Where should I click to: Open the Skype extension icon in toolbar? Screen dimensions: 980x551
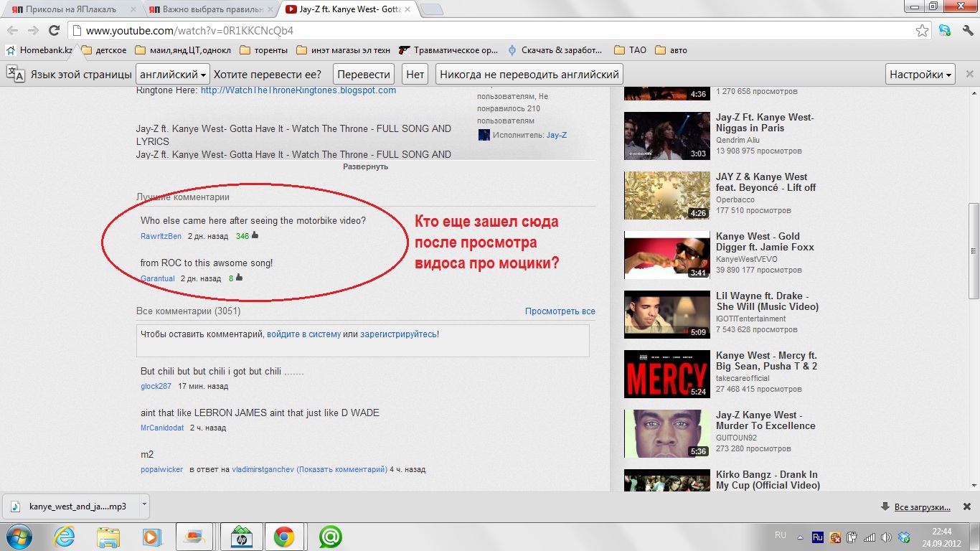[945, 31]
